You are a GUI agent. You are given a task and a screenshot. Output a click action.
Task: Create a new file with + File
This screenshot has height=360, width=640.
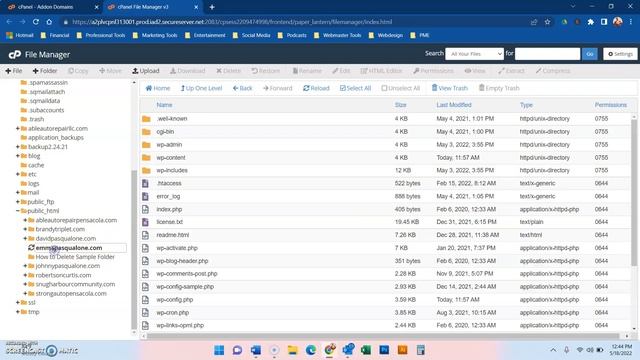tap(14, 71)
